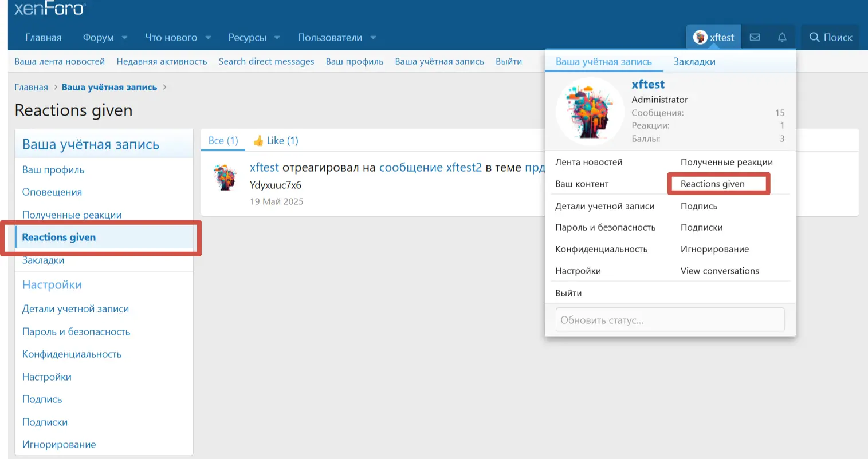
Task: Click xftest avatar in the navigation bar
Action: pyautogui.click(x=700, y=37)
